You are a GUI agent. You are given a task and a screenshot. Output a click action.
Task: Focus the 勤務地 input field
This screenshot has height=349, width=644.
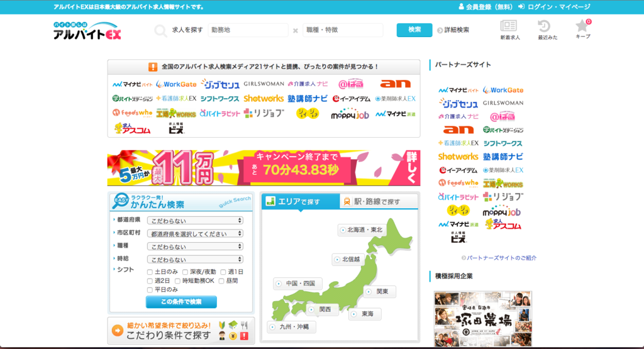coord(248,30)
